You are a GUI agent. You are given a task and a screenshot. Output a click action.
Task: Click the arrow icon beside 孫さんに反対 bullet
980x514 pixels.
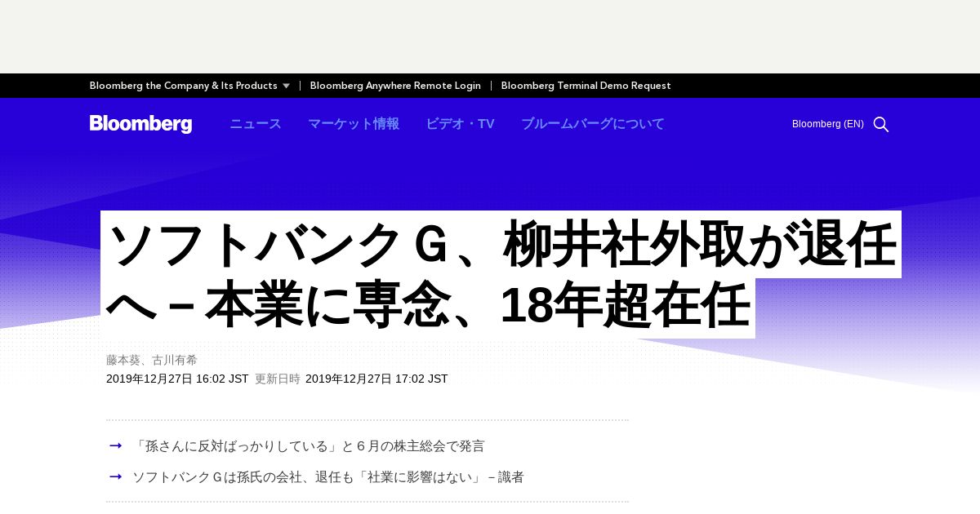116,445
